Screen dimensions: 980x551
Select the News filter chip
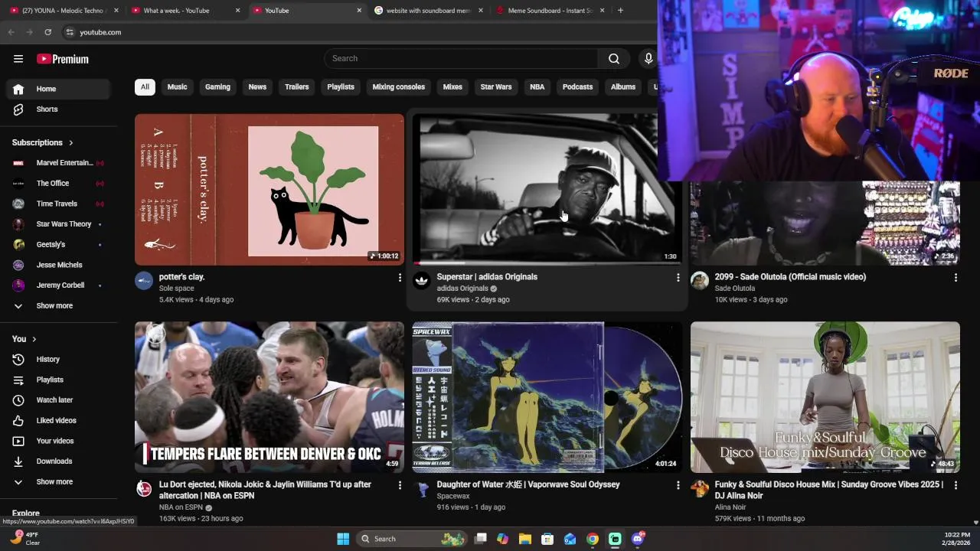pyautogui.click(x=257, y=87)
